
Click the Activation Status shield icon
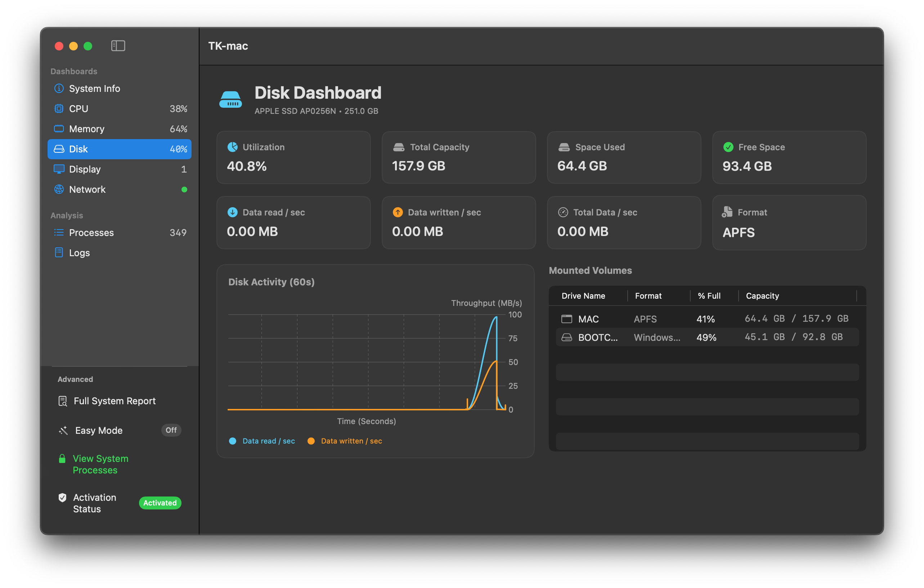point(62,498)
